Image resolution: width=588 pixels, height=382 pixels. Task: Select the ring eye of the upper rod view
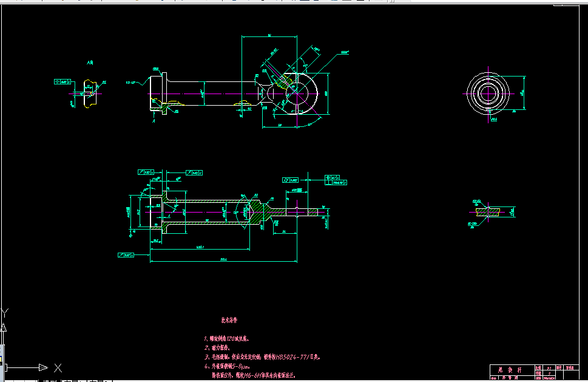297,94
